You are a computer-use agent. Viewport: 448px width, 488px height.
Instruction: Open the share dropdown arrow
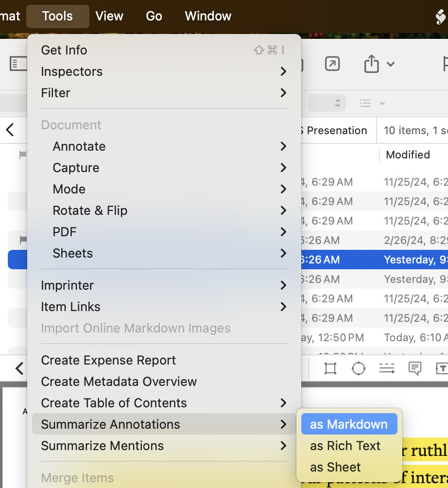pyautogui.click(x=391, y=65)
